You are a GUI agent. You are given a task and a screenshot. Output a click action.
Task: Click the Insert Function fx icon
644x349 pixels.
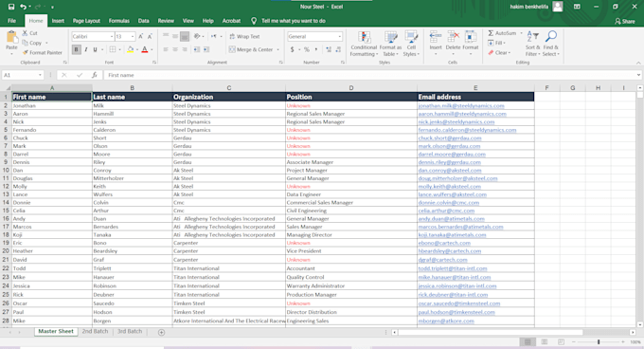95,75
